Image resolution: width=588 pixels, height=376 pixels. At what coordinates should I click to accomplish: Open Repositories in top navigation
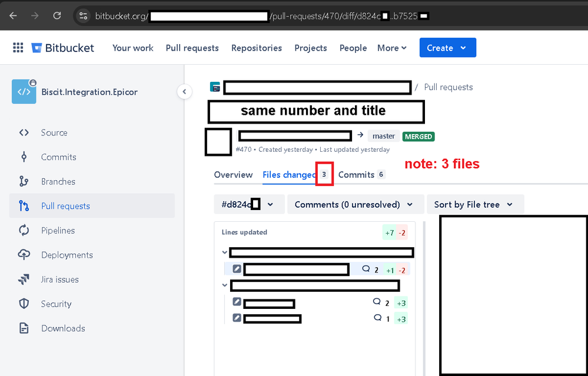[257, 48]
